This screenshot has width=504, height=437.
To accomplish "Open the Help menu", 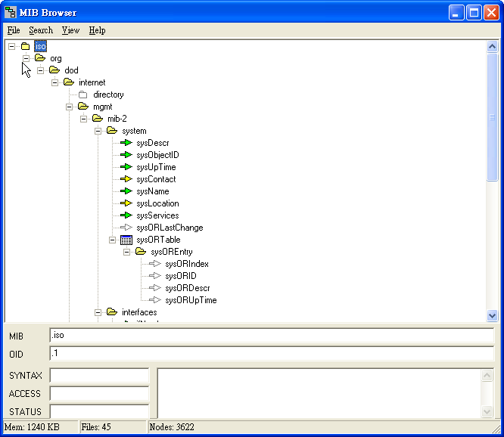I will click(97, 30).
